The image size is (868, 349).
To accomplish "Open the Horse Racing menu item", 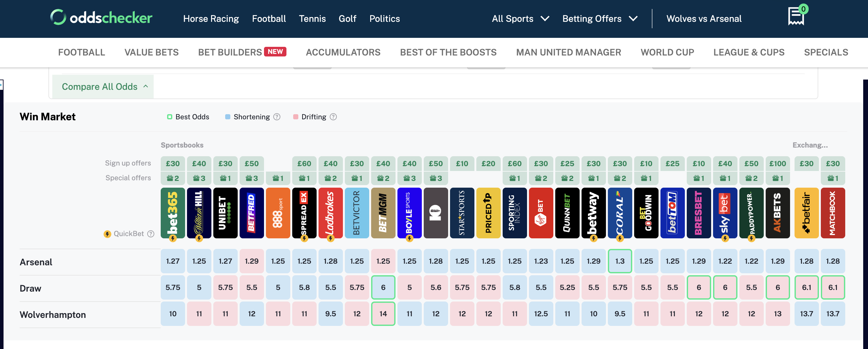I will (x=211, y=19).
